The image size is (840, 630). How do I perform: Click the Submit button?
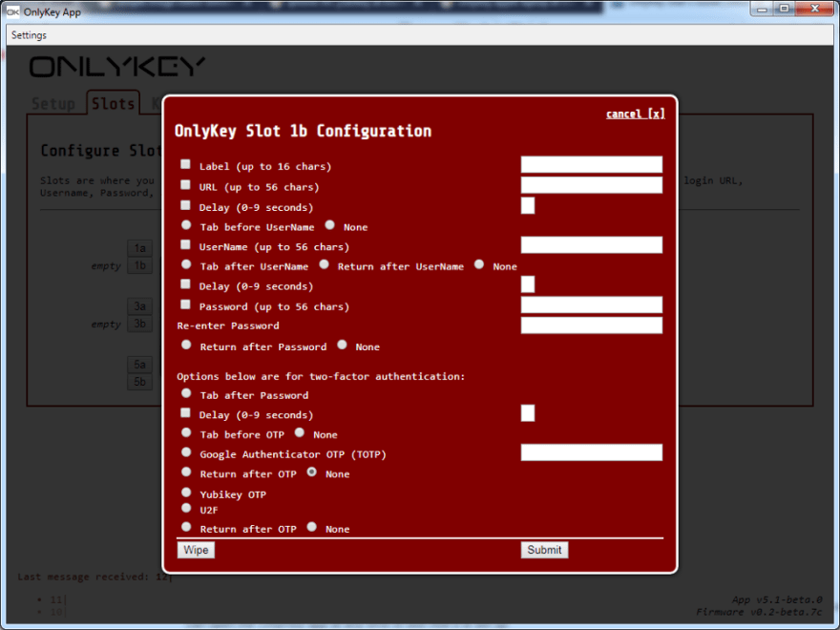[544, 550]
